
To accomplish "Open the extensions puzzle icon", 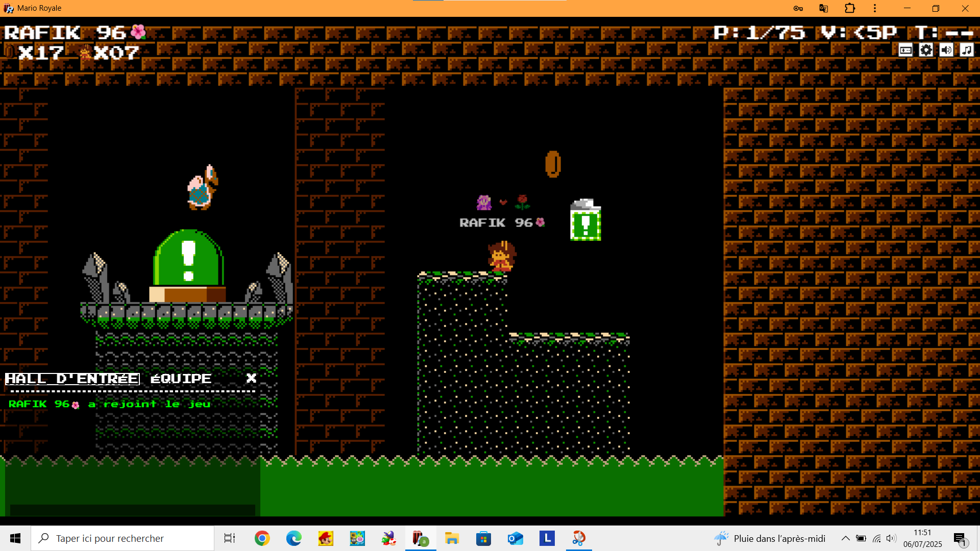I will [x=850, y=8].
